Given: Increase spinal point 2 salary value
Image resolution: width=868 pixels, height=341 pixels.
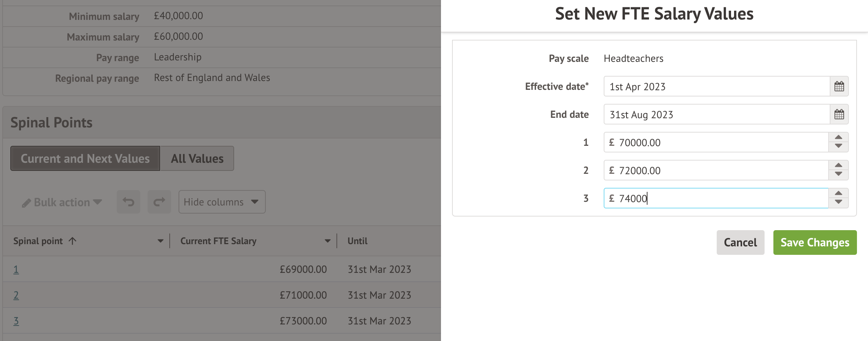Looking at the screenshot, I should click(x=839, y=165).
